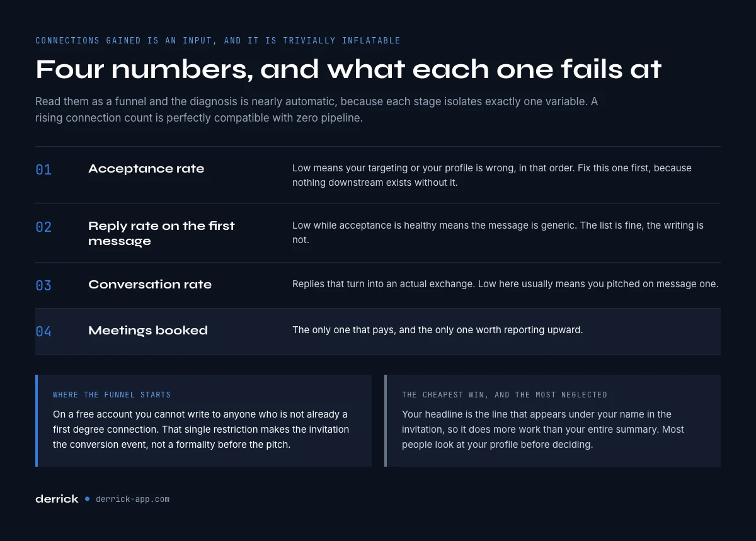Click the Meetings booked heading

click(148, 331)
